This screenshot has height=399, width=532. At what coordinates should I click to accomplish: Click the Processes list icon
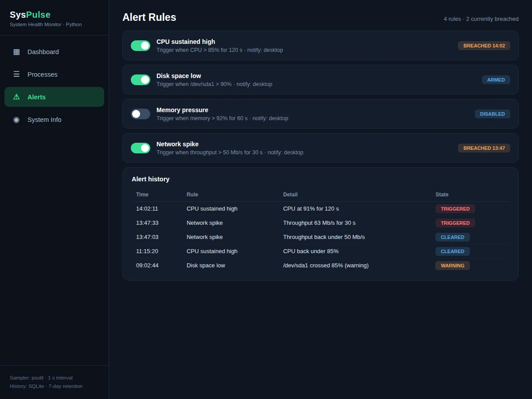(x=16, y=74)
